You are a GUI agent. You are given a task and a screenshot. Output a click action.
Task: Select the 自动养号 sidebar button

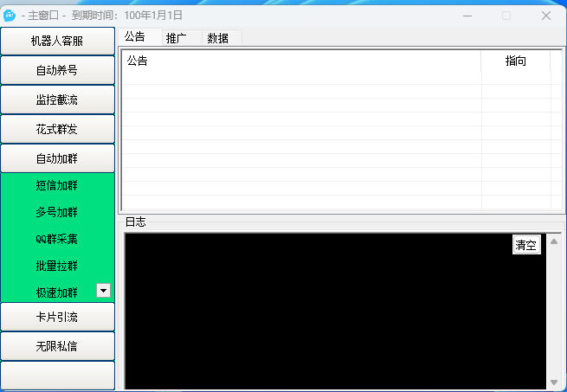pyautogui.click(x=57, y=70)
